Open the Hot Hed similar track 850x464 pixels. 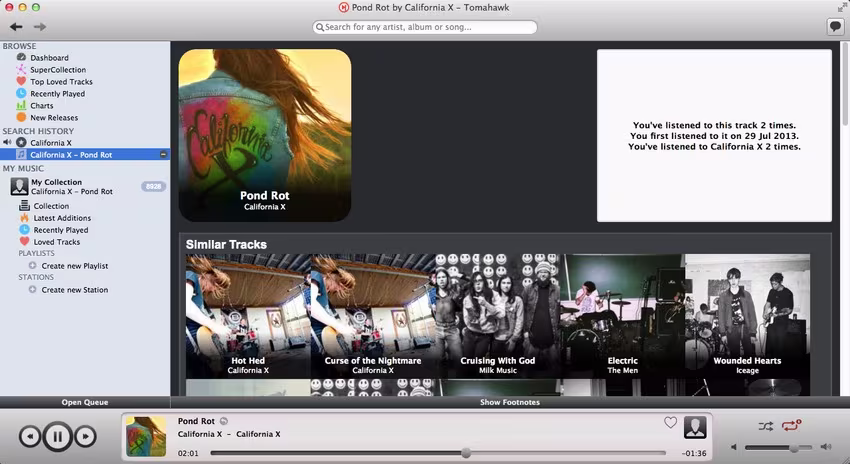(248, 316)
